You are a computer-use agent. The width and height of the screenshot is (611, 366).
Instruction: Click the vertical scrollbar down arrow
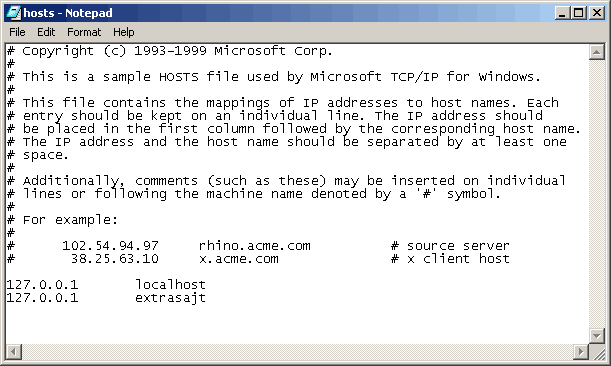(597, 336)
